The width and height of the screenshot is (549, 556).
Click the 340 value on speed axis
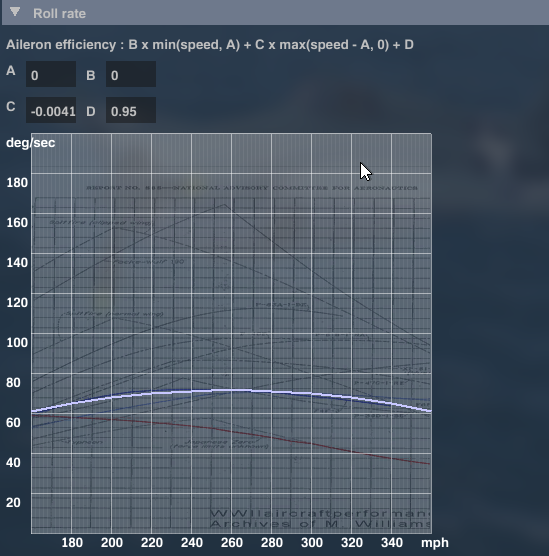tap(392, 543)
